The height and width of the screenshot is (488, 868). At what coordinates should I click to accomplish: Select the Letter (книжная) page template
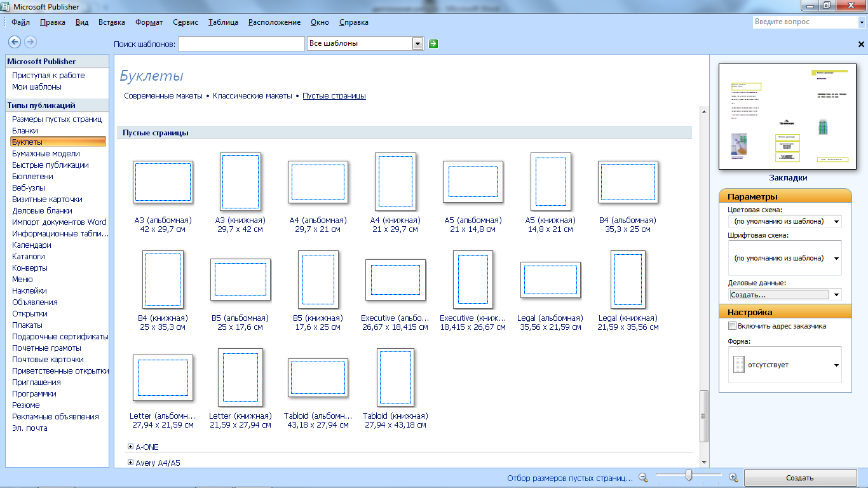(240, 377)
